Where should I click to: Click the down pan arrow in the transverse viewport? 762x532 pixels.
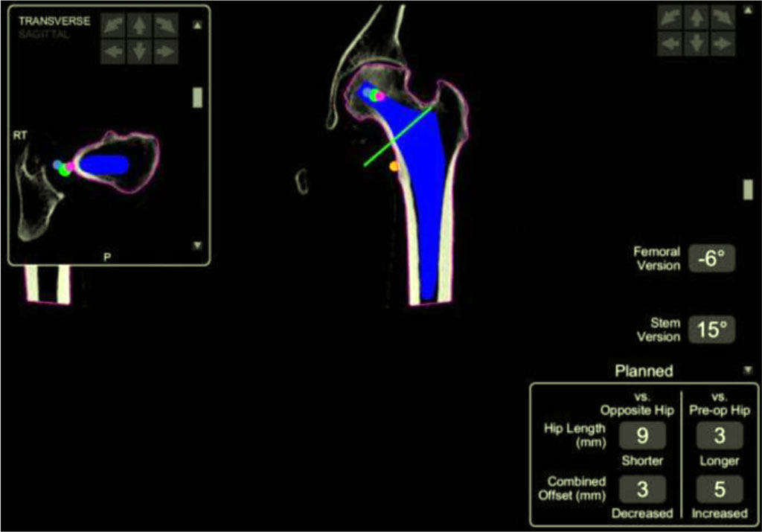[x=139, y=51]
